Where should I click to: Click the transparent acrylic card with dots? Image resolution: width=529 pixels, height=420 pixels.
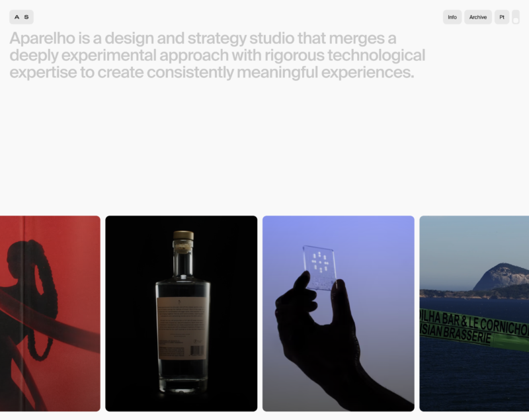[x=319, y=268]
